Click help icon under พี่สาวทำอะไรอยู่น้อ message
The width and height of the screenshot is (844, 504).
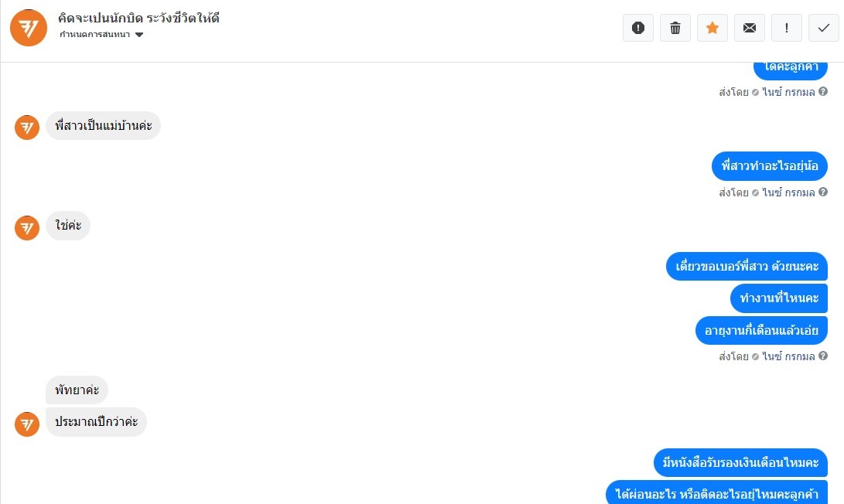823,192
